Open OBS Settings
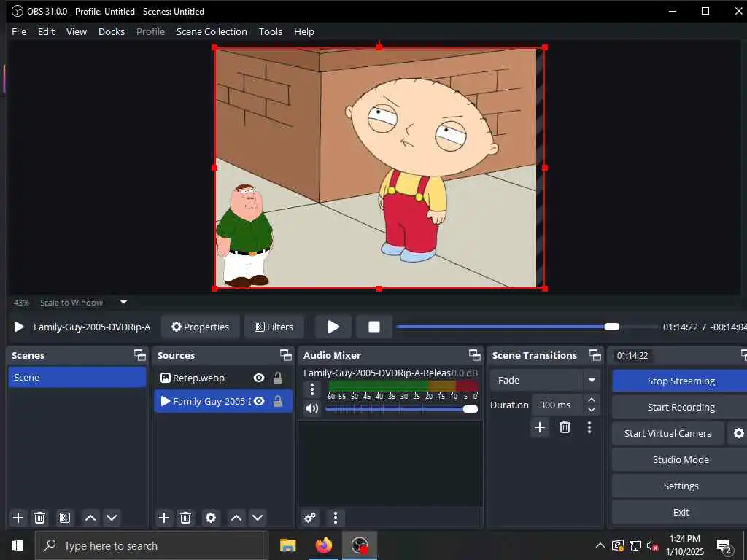747x560 pixels. [681, 486]
